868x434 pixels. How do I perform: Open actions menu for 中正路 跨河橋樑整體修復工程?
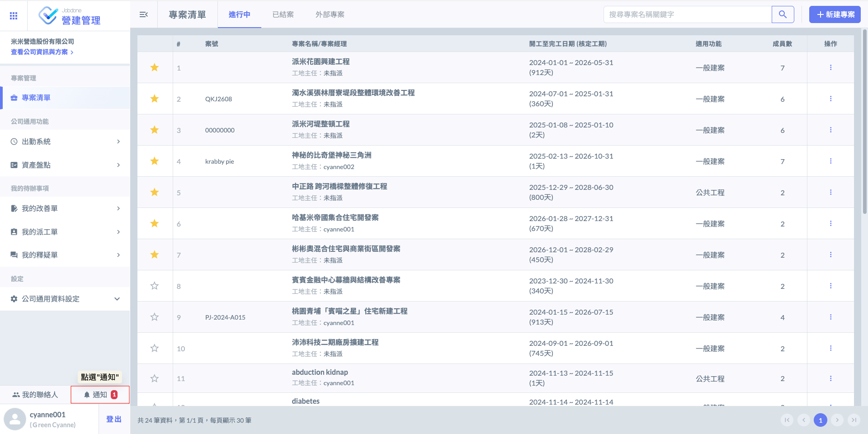[x=830, y=192]
